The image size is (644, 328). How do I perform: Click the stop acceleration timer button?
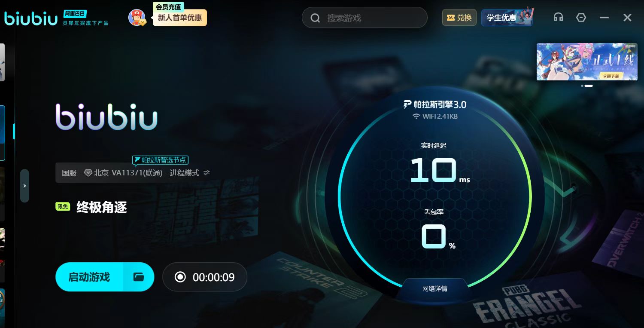[x=205, y=277]
